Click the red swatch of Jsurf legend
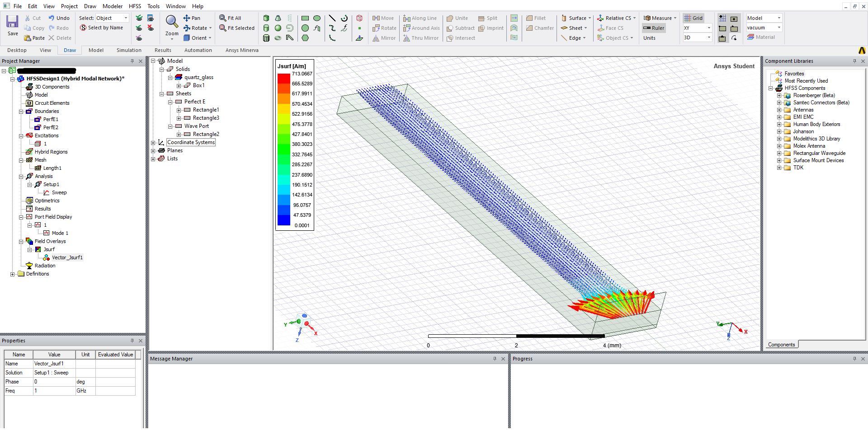The height and width of the screenshot is (430, 868). coord(283,79)
